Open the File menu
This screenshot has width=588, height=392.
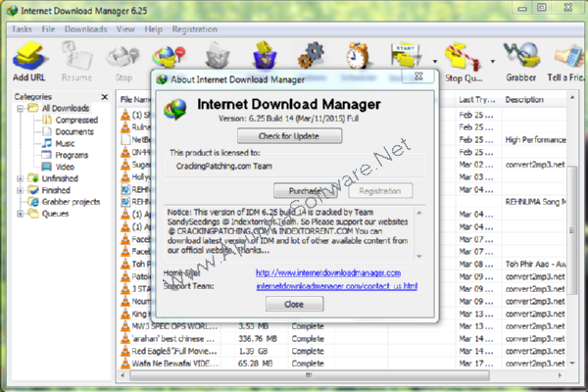[x=48, y=29]
